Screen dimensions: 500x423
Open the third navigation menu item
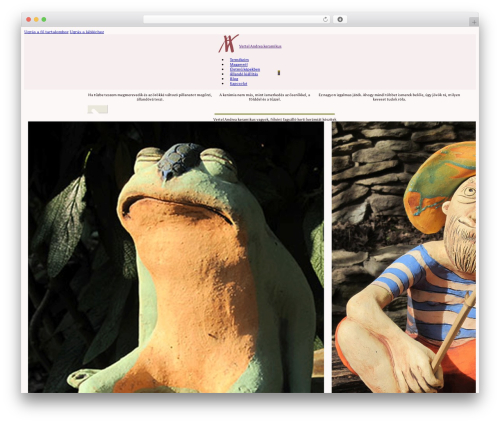tap(245, 69)
